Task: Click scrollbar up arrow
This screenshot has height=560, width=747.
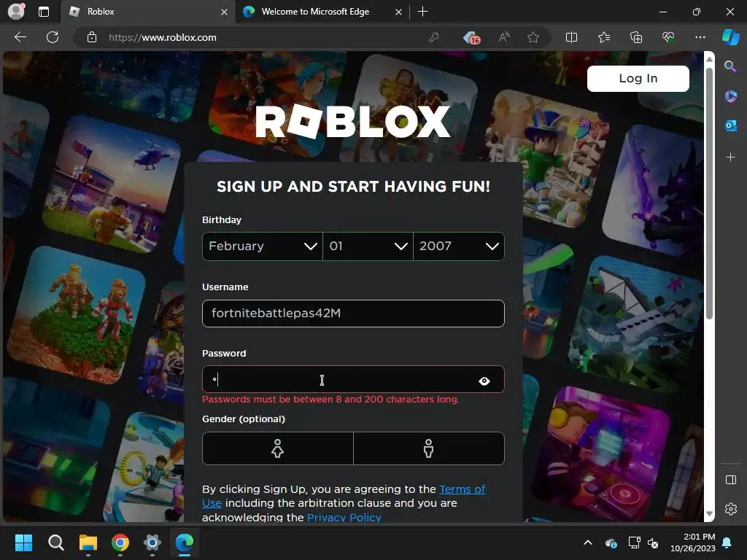Action: pyautogui.click(x=709, y=59)
